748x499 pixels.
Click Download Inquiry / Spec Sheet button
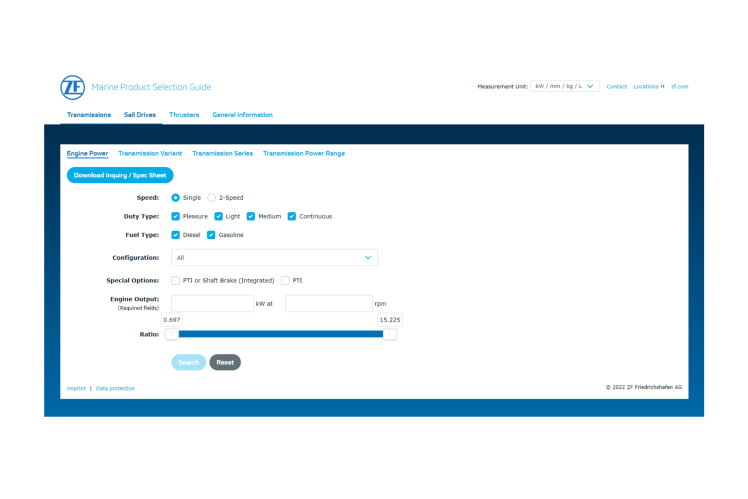pyautogui.click(x=120, y=175)
